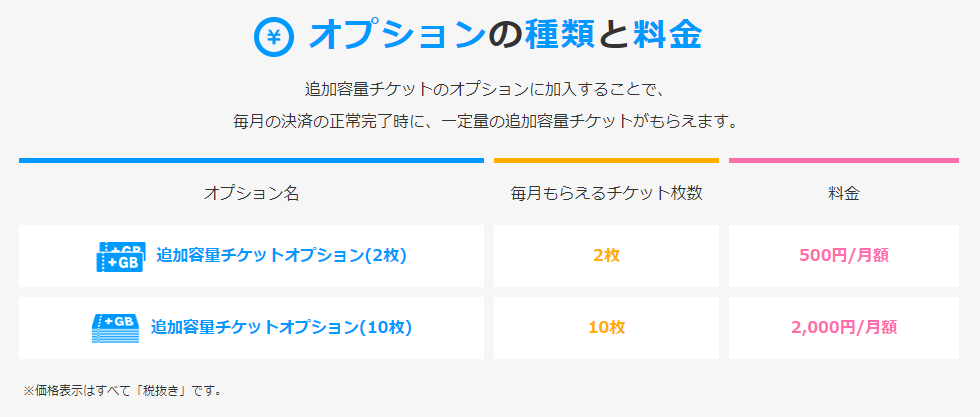Click the 2,000円/月額 price cell
980x417 pixels.
844,328
